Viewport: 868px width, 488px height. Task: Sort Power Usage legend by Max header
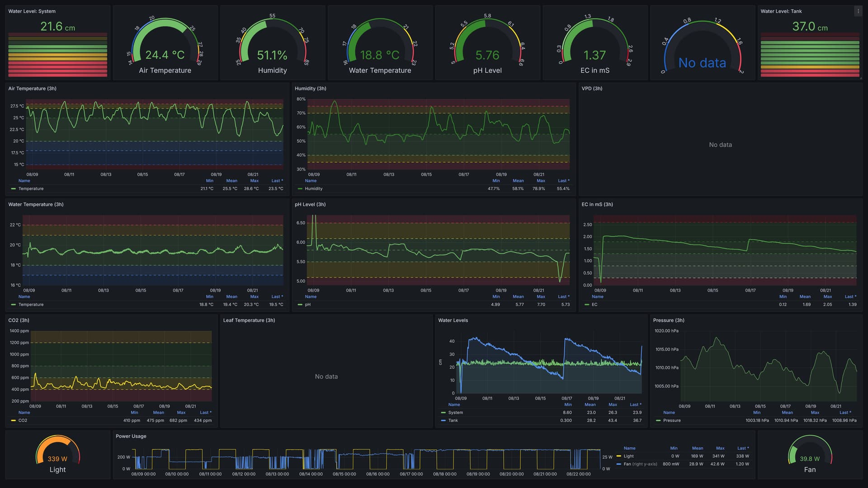[720, 448]
